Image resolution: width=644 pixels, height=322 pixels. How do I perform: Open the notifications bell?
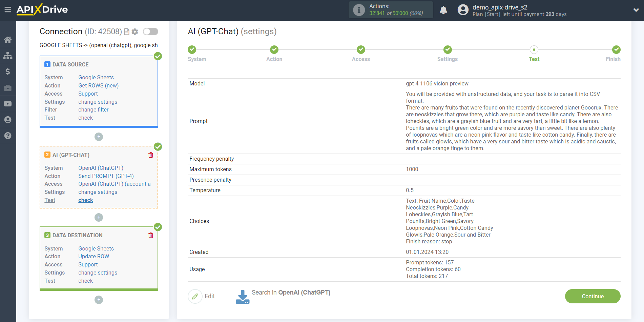[443, 10]
